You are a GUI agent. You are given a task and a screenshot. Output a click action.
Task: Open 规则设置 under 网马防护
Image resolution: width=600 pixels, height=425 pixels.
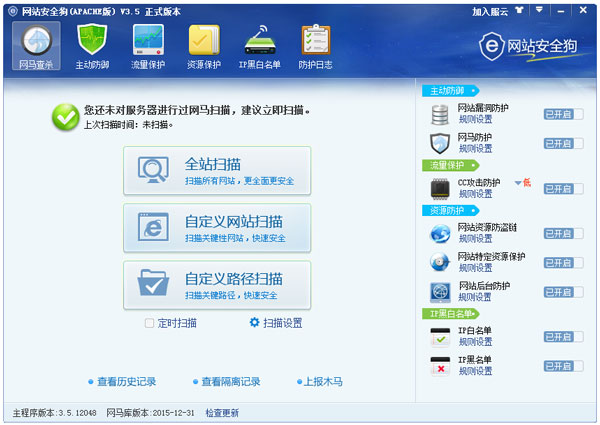pyautogui.click(x=475, y=148)
